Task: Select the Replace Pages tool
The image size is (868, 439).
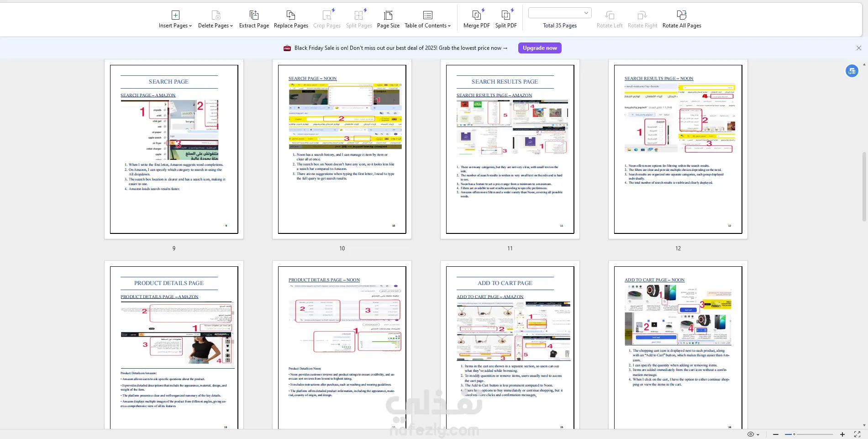Action: (291, 20)
